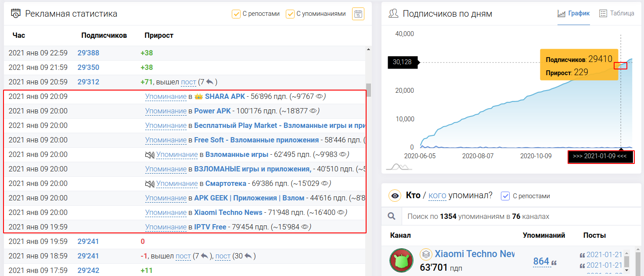Screen dimensions: 644x276
Task: Click the eye icon in Power APK row
Action: pos(313,111)
